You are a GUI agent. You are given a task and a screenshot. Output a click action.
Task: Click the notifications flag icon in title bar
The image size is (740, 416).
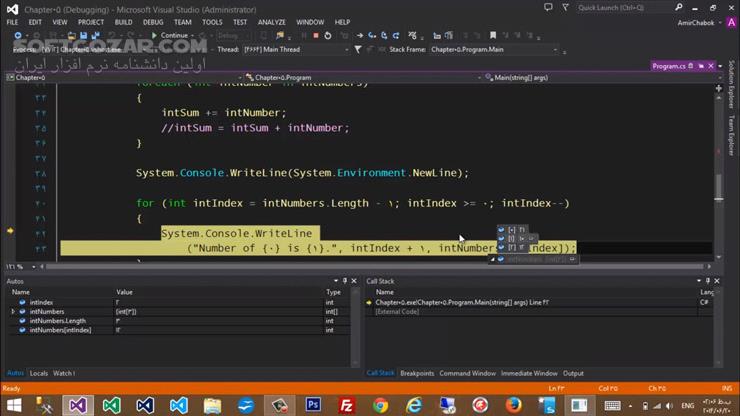click(565, 8)
